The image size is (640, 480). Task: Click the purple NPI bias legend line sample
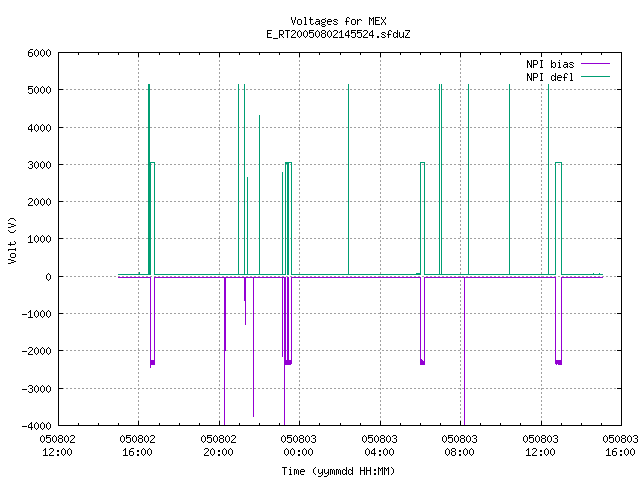(596, 64)
